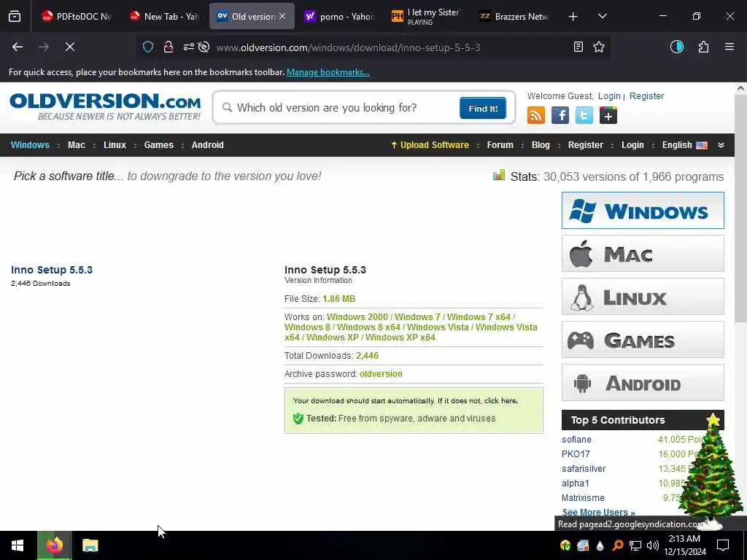Click Register in the dark navbar

(586, 145)
